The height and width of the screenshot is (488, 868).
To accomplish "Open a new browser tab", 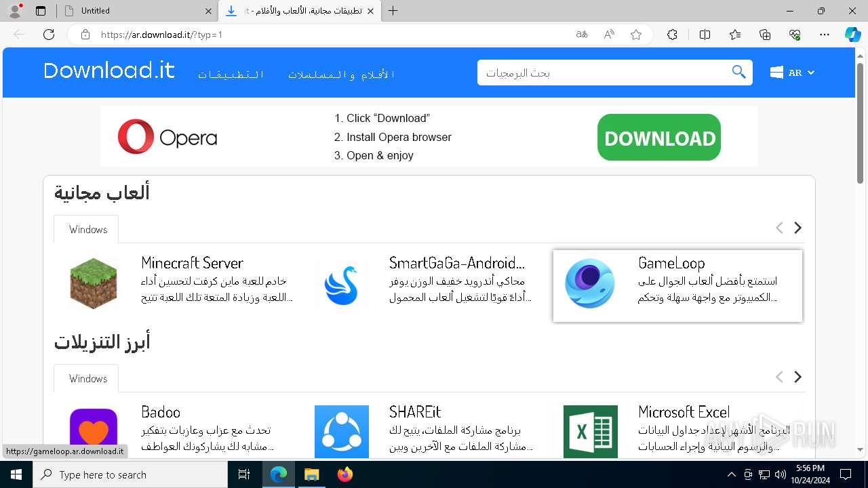I will pyautogui.click(x=393, y=11).
